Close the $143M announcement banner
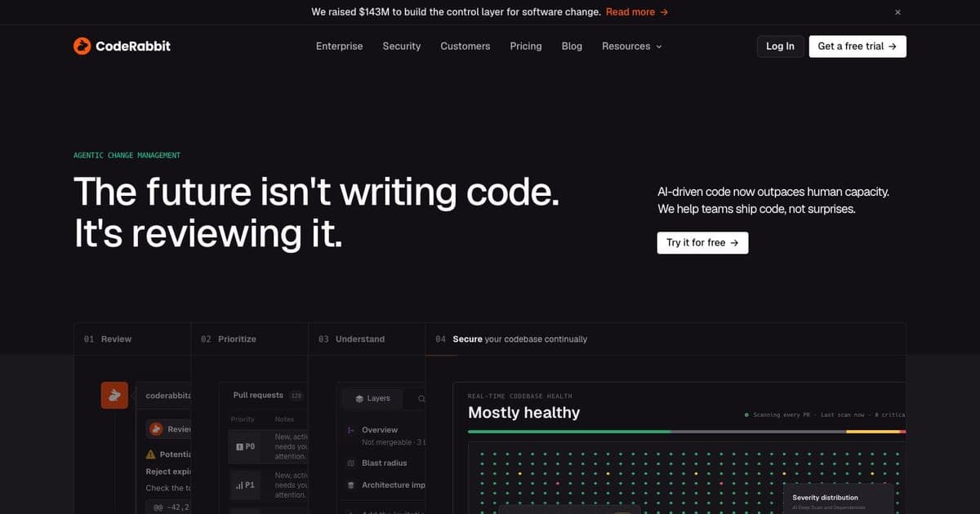 pyautogui.click(x=898, y=12)
